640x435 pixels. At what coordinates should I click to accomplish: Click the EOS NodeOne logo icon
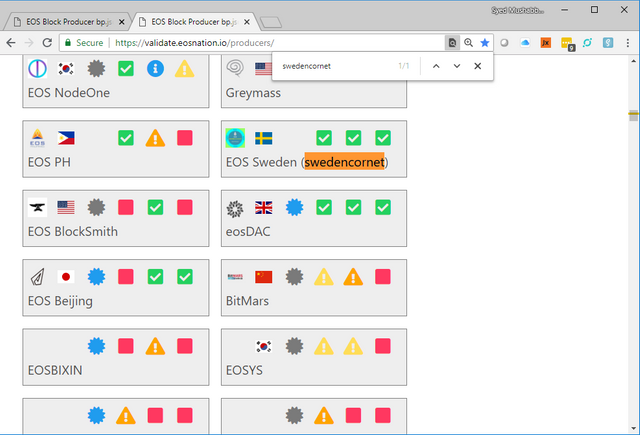click(x=38, y=69)
